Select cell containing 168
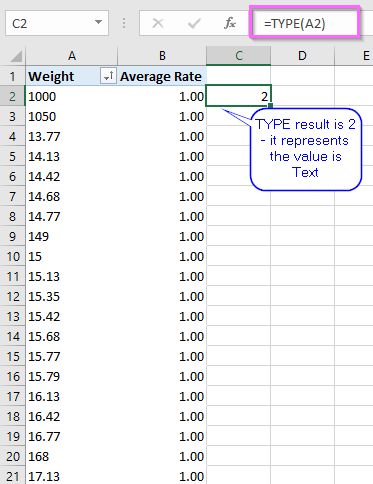This screenshot has height=484, width=373. 72,456
